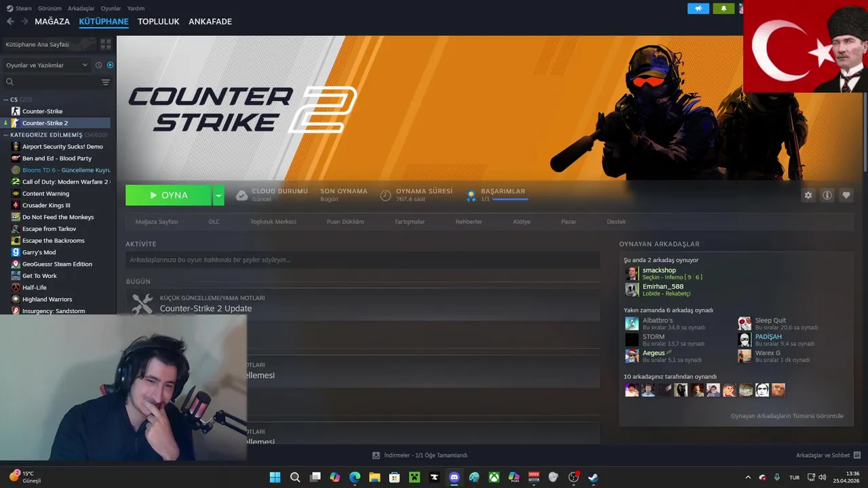This screenshot has width=868, height=488.
Task: Click the microphone tray icon
Action: 777,477
